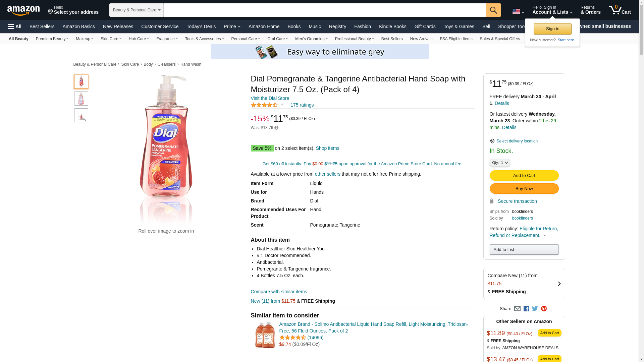Viewport: 644px width, 362px height.
Task: Open the Today's Deals nav item
Action: pos(201,26)
